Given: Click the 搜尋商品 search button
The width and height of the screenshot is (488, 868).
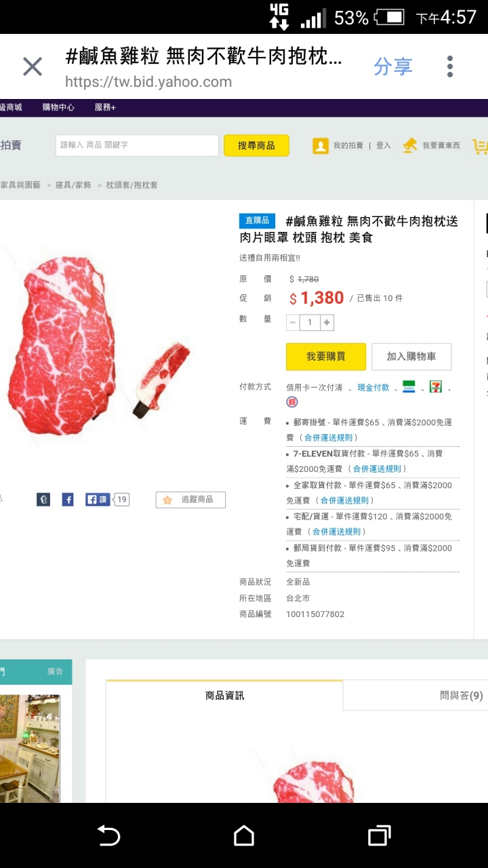Looking at the screenshot, I should (x=256, y=145).
